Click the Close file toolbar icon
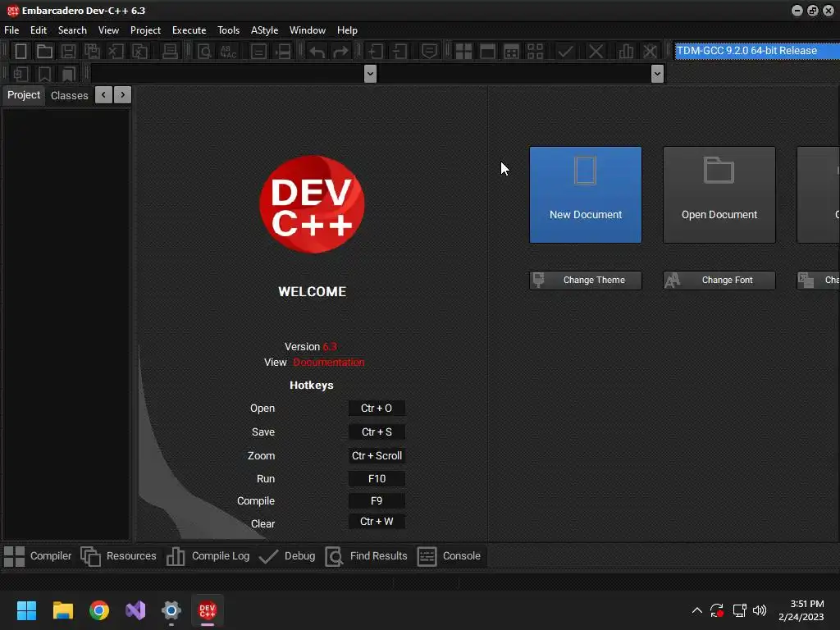This screenshot has height=630, width=840. pos(116,52)
